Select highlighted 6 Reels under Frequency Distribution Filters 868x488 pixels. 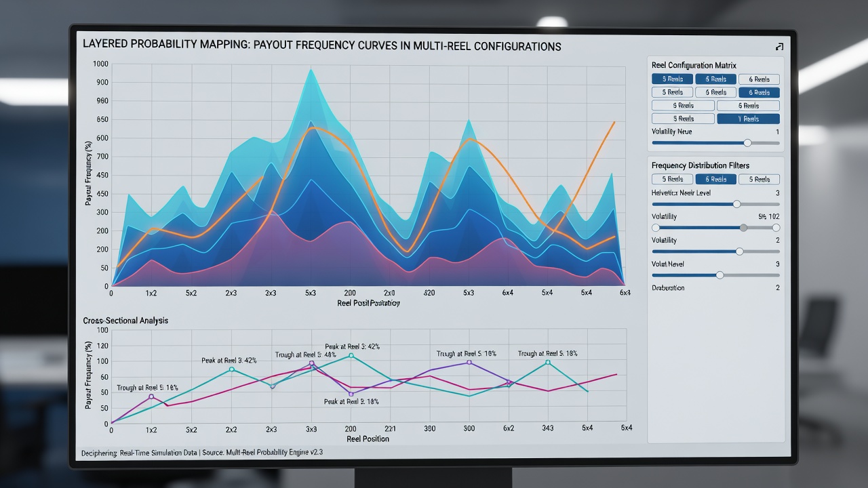[715, 179]
